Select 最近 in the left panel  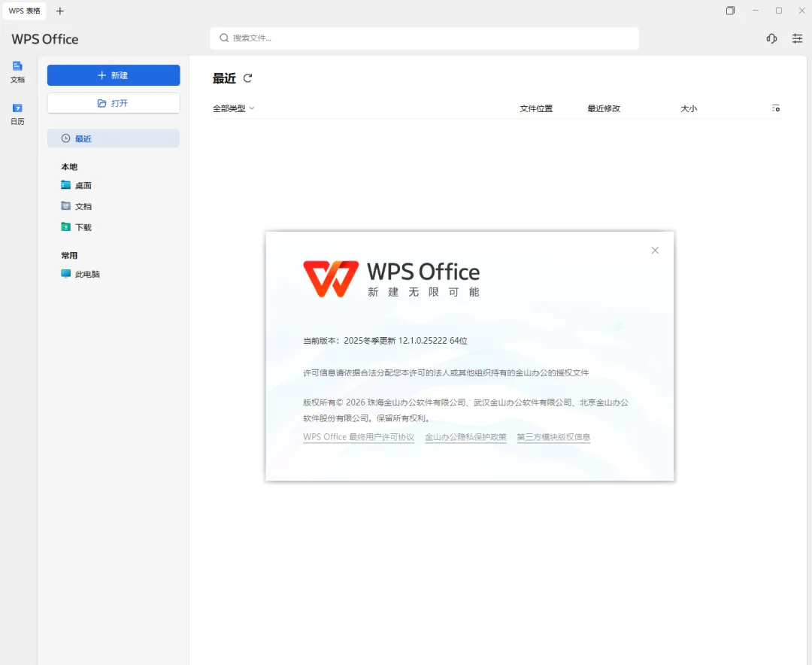point(114,138)
